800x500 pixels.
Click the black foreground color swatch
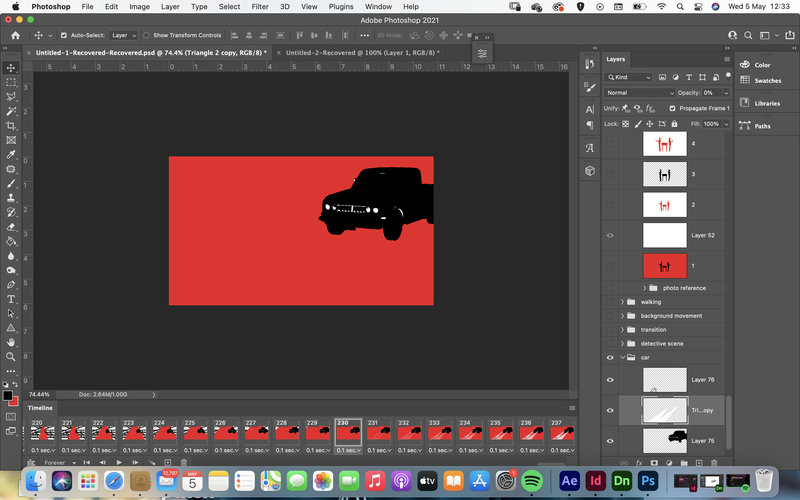(8, 395)
